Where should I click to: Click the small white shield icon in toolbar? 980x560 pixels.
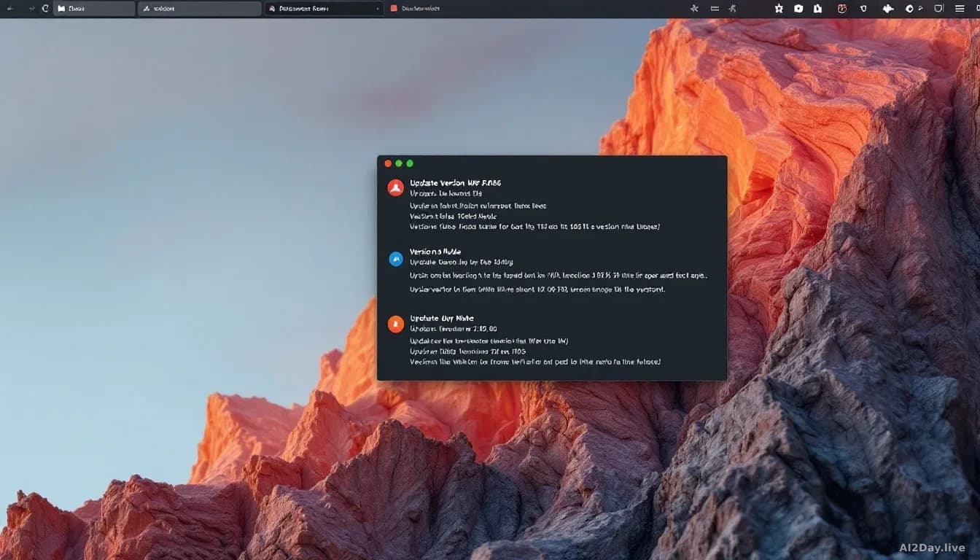coord(864,9)
